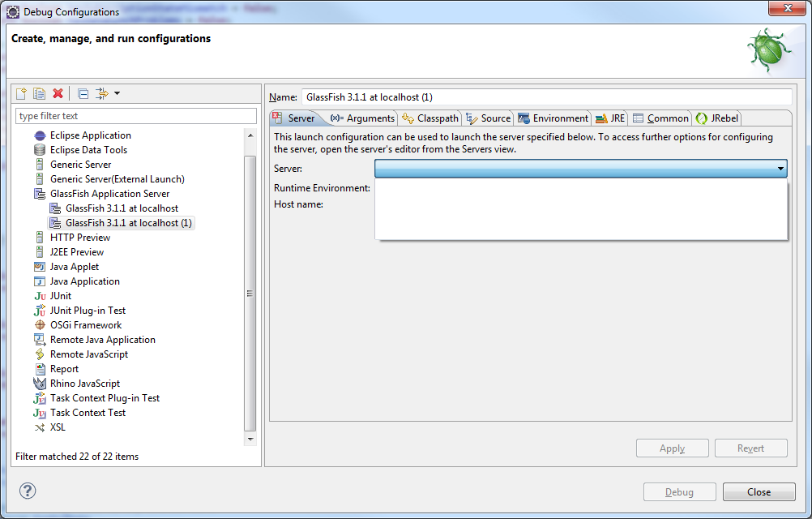
Task: Click the Generic Server icon
Action: pos(40,165)
